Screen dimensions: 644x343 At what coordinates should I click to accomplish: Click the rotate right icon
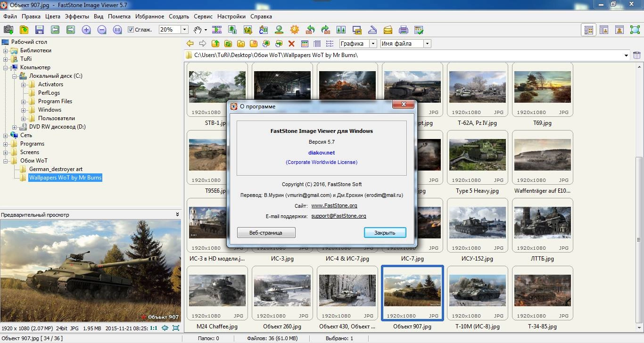326,30
